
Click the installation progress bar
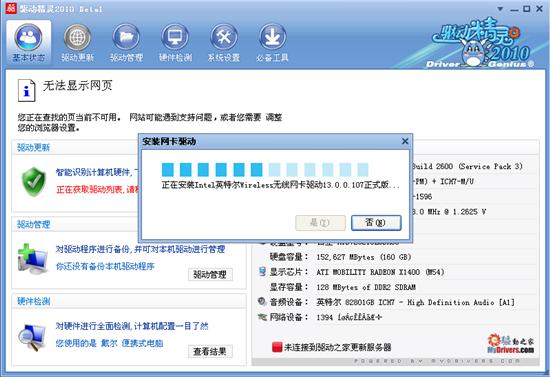[265, 170]
